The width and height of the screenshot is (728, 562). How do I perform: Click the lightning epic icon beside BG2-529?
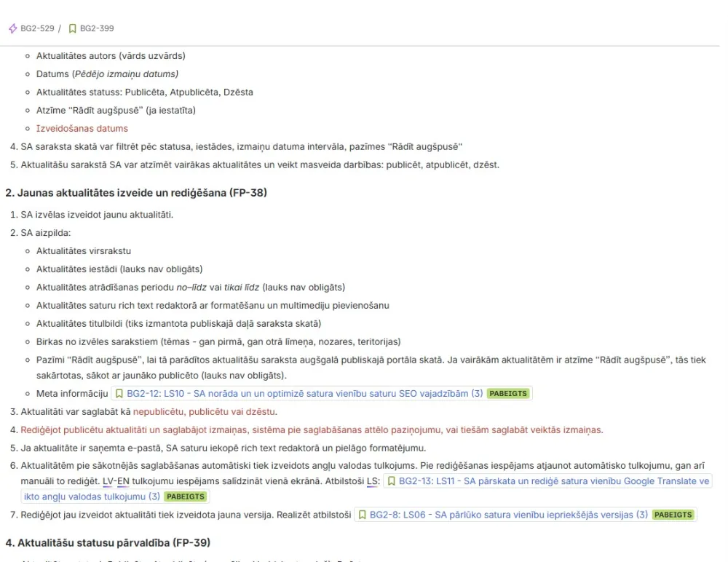click(x=12, y=28)
